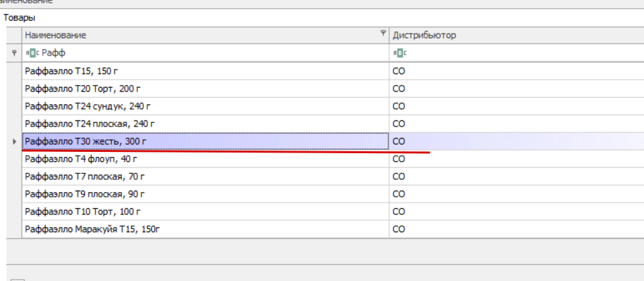
Task: Click СО cell in Раффаэлло Т4 флоуп row
Action: tap(517, 159)
